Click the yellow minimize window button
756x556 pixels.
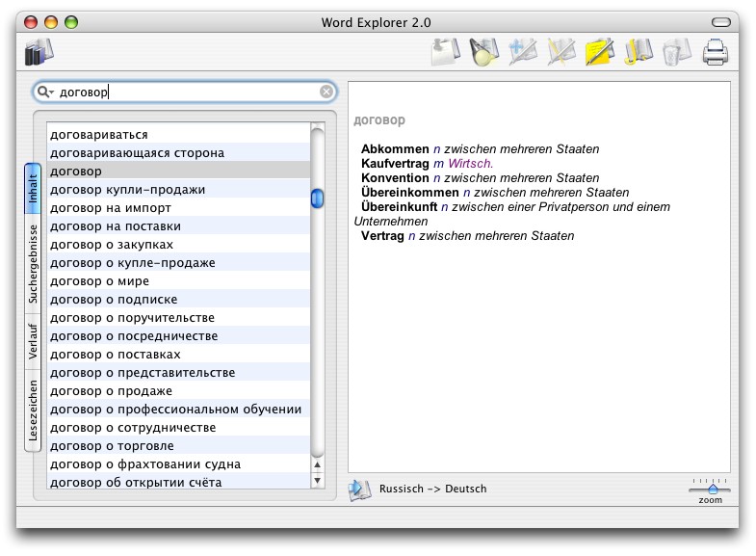(51, 22)
